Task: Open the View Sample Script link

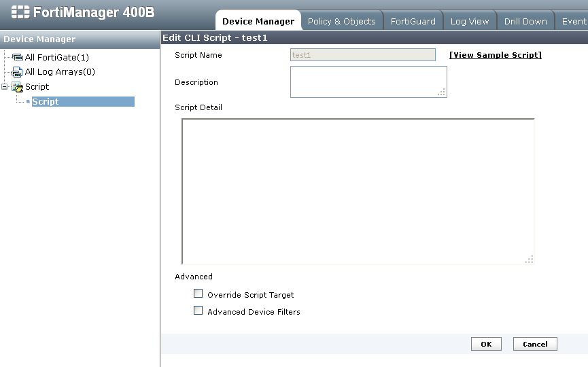Action: tap(496, 55)
